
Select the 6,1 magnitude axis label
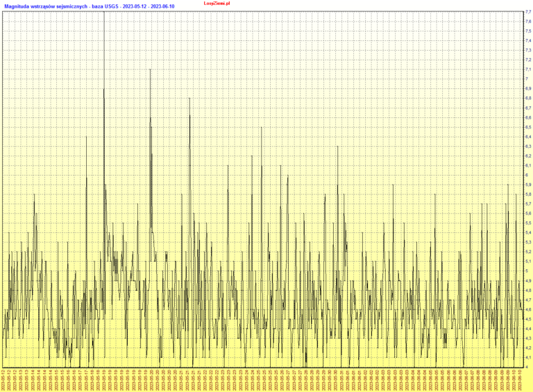pos(528,165)
